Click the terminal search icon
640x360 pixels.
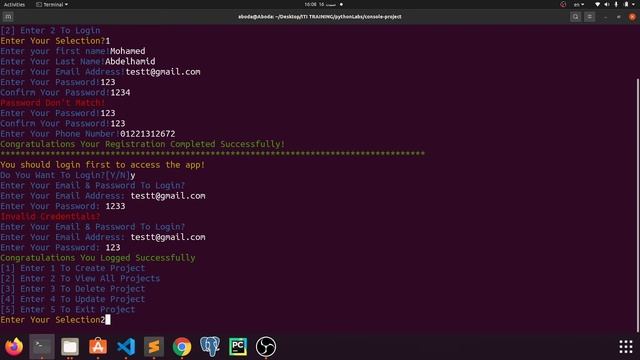tap(576, 17)
